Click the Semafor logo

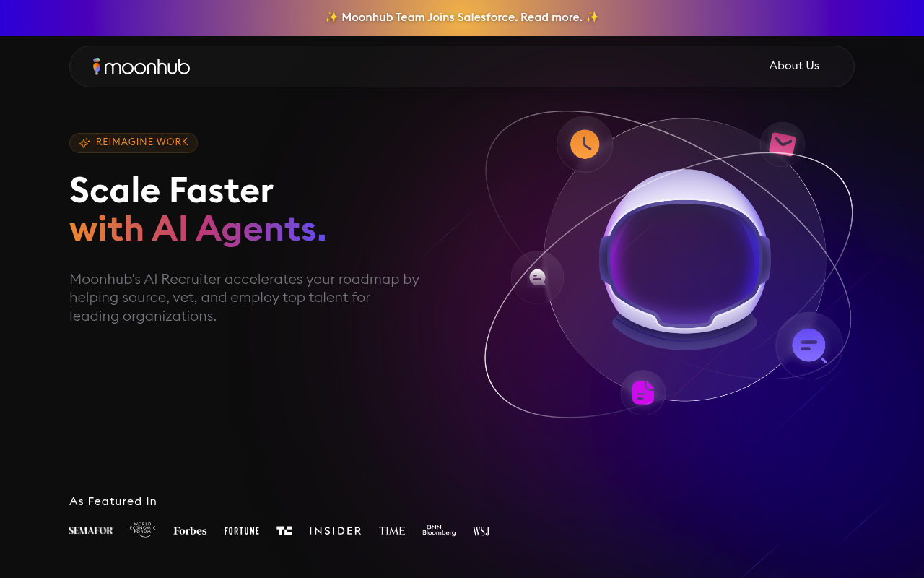pos(91,531)
